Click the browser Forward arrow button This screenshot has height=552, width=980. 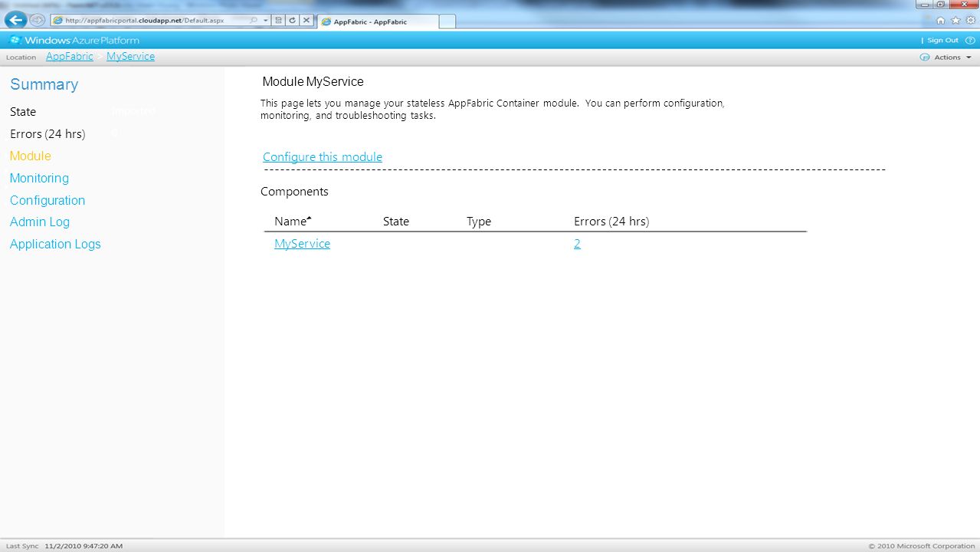point(37,21)
